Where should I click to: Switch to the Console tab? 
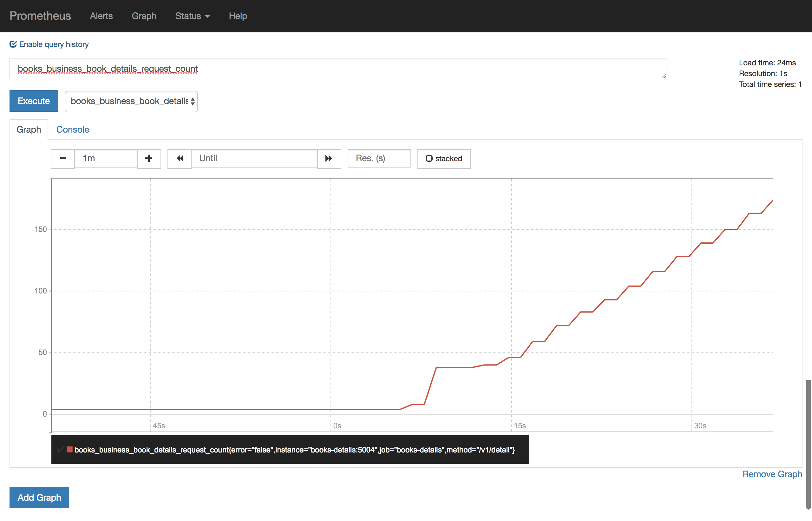point(72,129)
